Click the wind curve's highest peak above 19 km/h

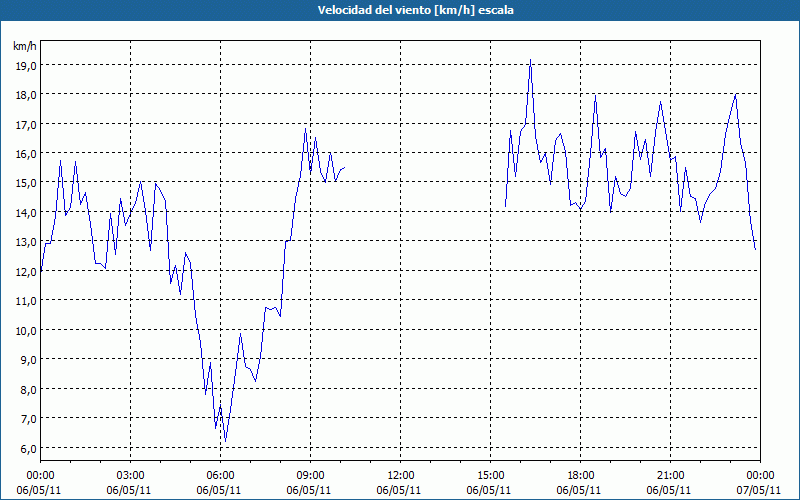pos(531,60)
